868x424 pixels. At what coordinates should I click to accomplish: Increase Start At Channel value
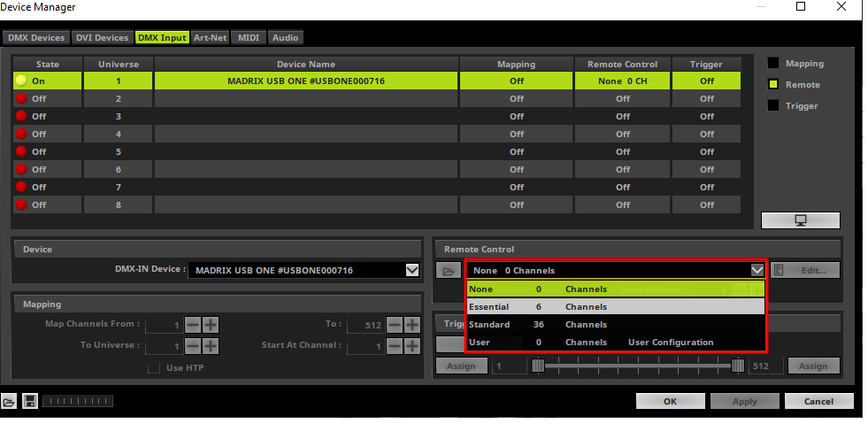pyautogui.click(x=411, y=346)
